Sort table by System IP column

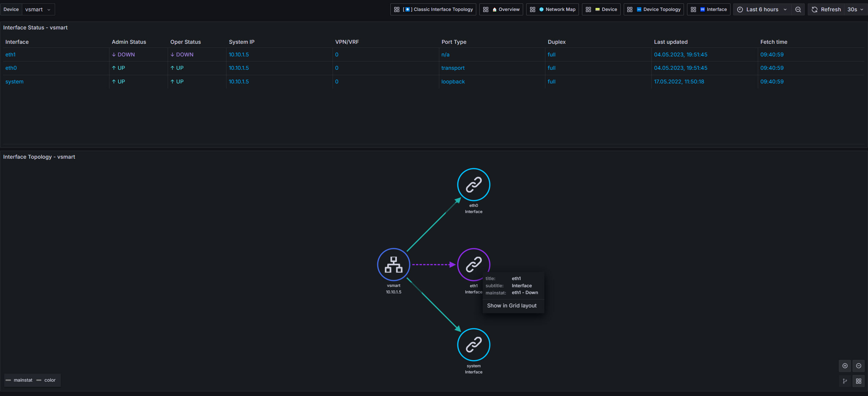242,42
